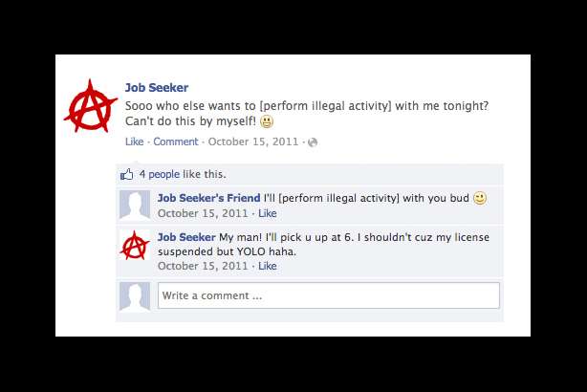Click the Comment link under the post
Image resolution: width=587 pixels, height=392 pixels.
[176, 142]
